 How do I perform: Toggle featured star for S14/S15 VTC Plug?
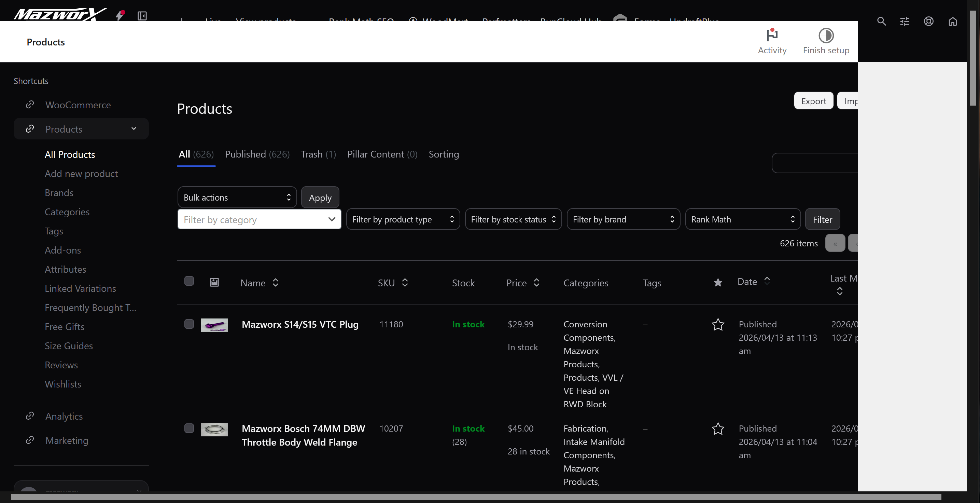[718, 324]
